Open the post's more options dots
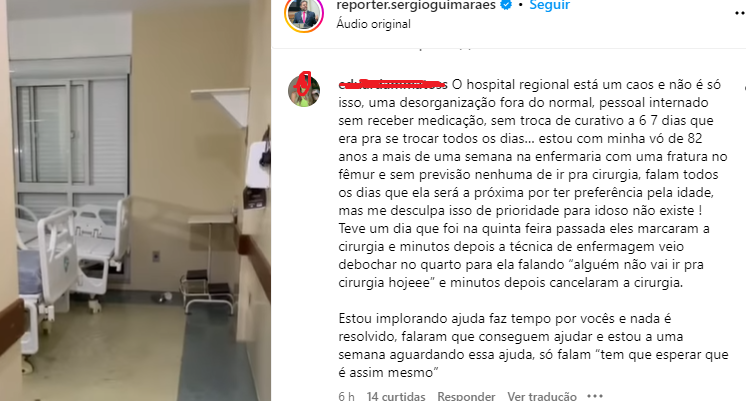Viewport: 746px width, 401px height. pyautogui.click(x=740, y=13)
